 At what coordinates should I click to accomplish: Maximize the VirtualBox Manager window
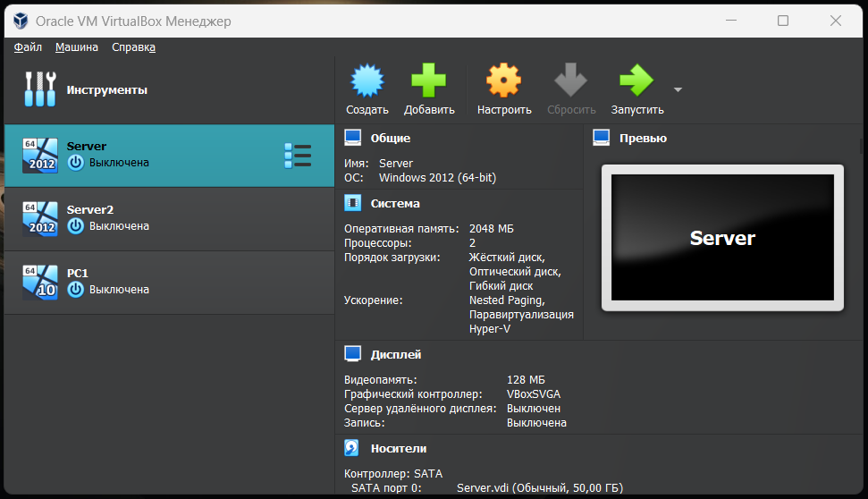click(x=783, y=21)
